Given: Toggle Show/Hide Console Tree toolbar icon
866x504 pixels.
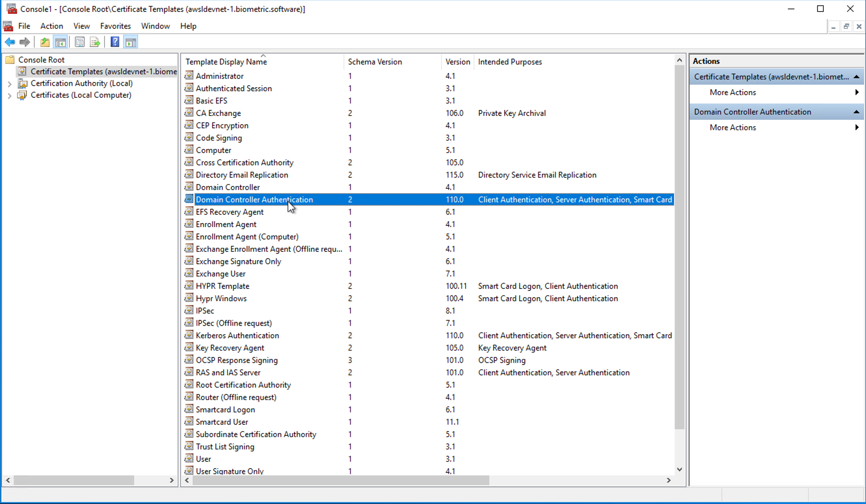Looking at the screenshot, I should click(61, 42).
